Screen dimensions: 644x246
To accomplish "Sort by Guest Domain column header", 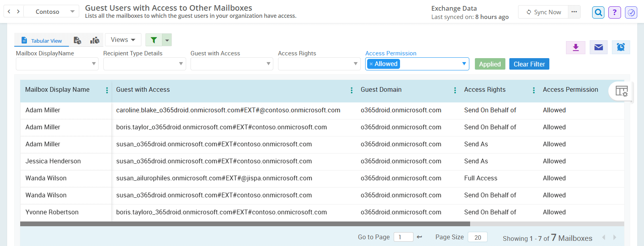I will pos(381,90).
